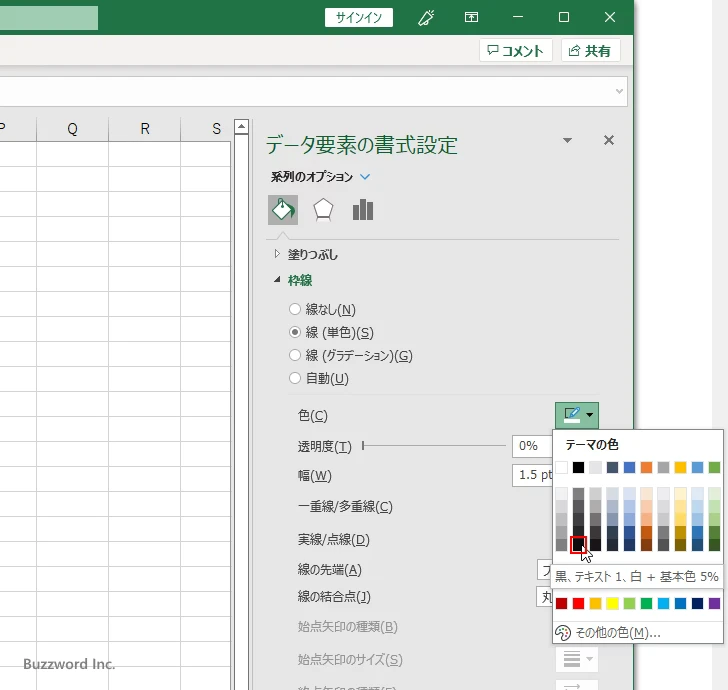Open the task pane options arrow
This screenshot has height=690, width=728.
pos(567,141)
